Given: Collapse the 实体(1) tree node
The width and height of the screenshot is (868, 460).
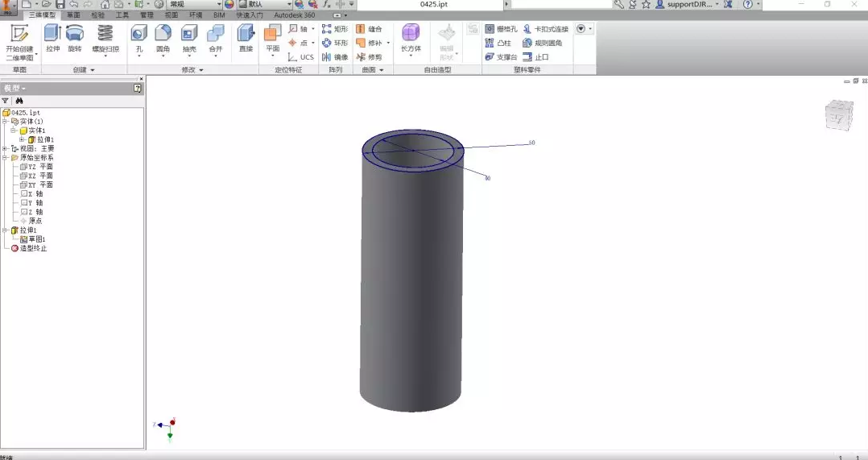Looking at the screenshot, I should point(5,121).
